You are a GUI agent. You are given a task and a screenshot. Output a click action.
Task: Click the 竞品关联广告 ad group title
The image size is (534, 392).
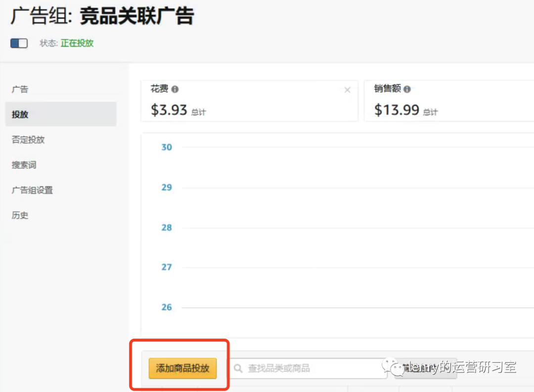(137, 16)
